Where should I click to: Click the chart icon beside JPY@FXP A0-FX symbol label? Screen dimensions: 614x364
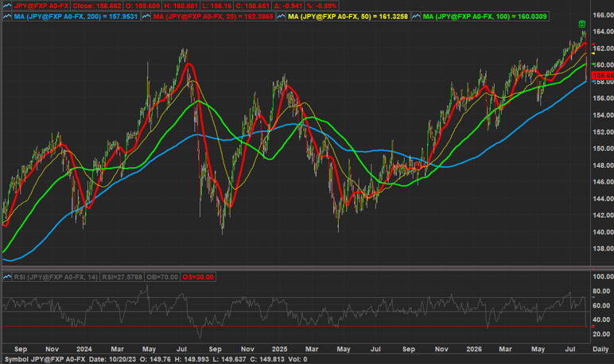[x=7, y=6]
